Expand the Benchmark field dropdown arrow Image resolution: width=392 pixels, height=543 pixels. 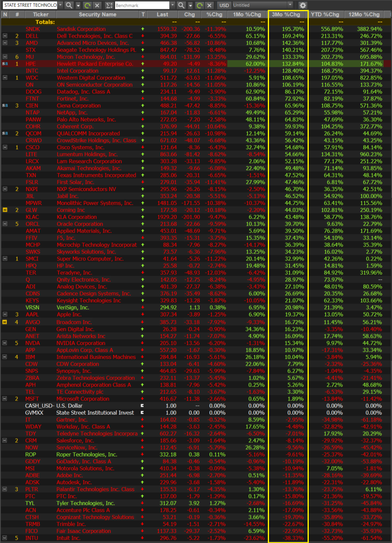[x=173, y=5]
